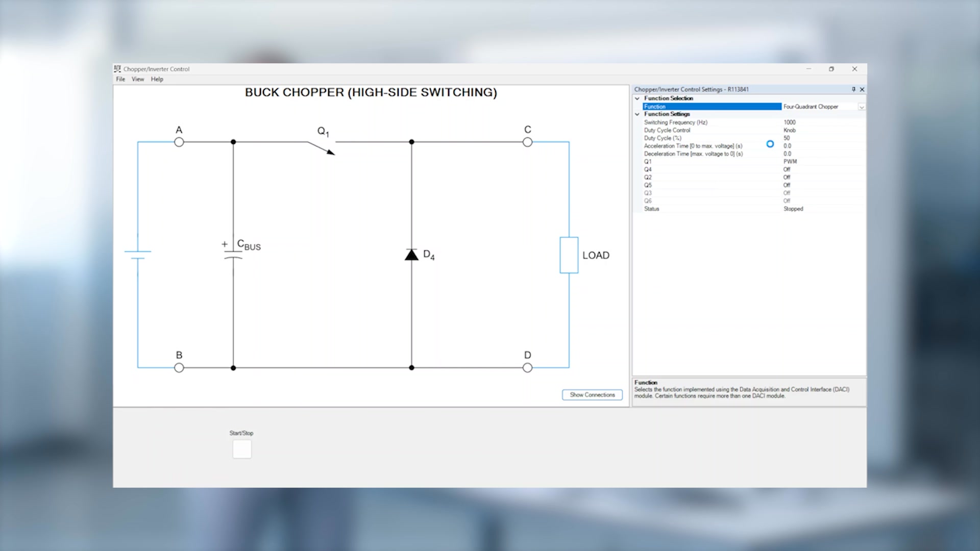Image resolution: width=980 pixels, height=551 pixels.
Task: Select the Q6 property row
Action: (753, 201)
